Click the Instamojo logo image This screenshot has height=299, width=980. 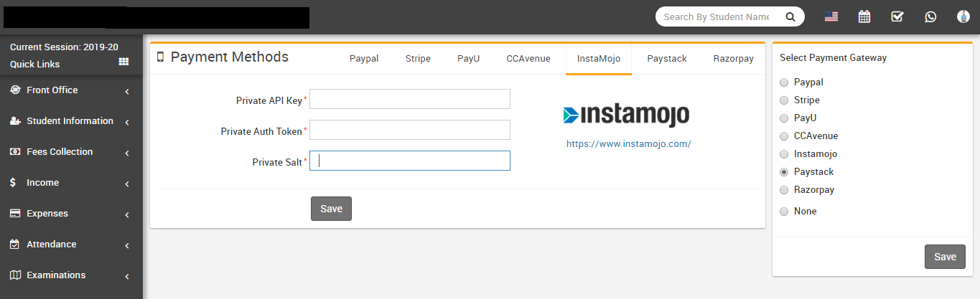click(x=626, y=115)
